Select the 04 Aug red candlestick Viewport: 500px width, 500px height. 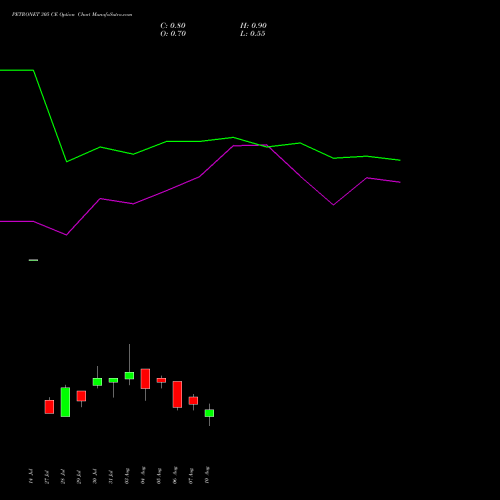(x=145, y=379)
